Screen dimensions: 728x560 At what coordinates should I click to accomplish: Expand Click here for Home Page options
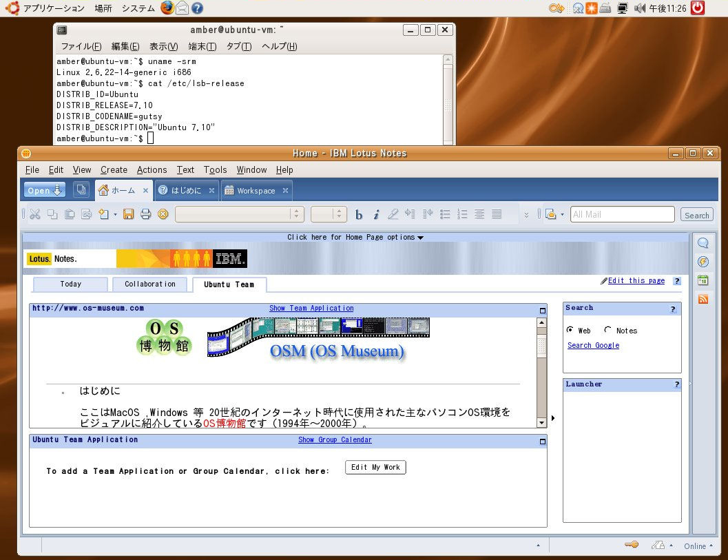[x=355, y=237]
